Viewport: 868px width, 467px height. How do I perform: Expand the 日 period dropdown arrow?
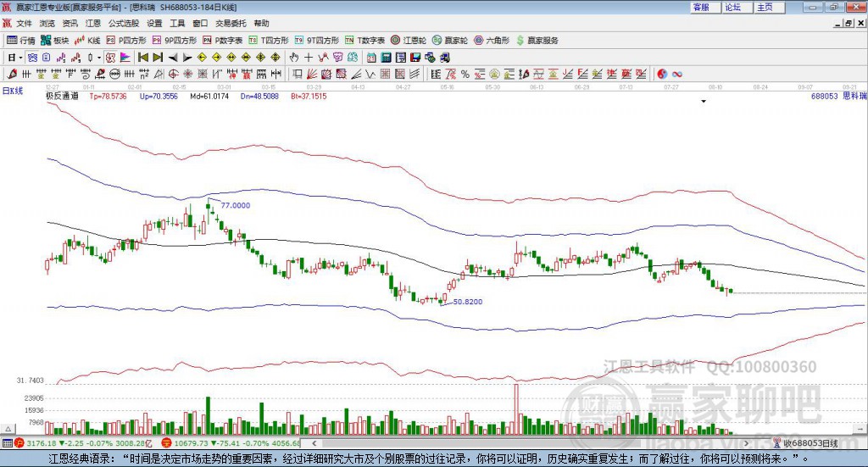tap(20, 58)
